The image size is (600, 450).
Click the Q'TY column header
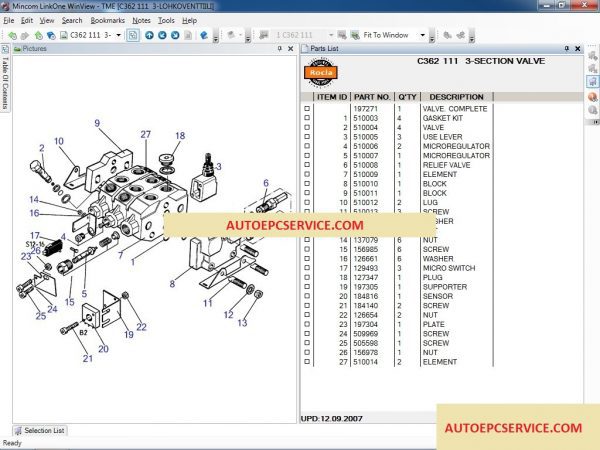coord(407,97)
